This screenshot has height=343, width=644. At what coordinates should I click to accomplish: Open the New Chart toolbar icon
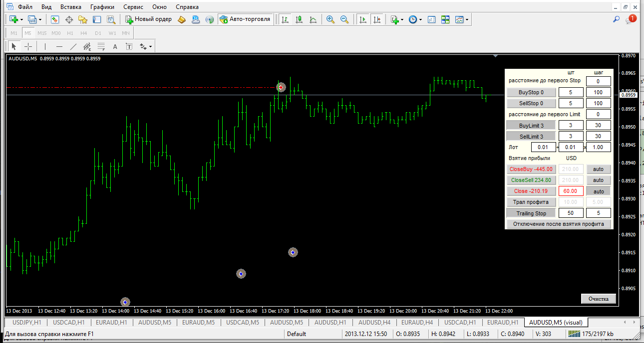click(13, 19)
